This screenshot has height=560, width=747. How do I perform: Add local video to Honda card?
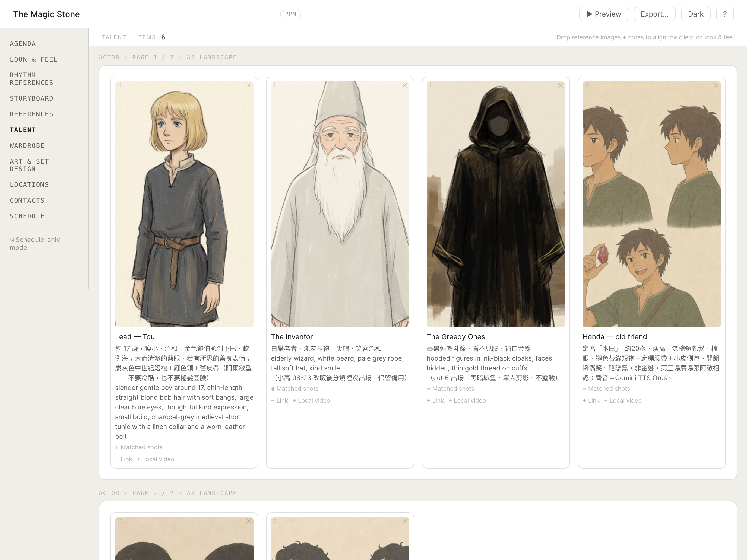pos(623,401)
